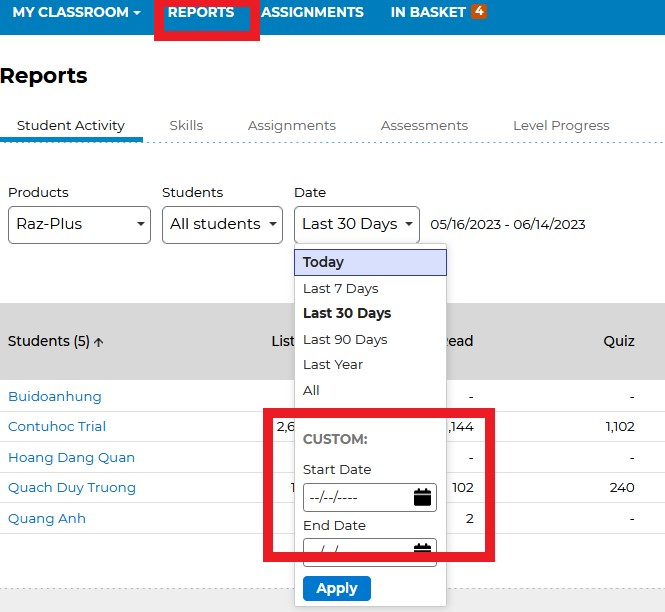Image resolution: width=665 pixels, height=612 pixels.
Task: Open student Quach Duy Truong
Action: [72, 488]
